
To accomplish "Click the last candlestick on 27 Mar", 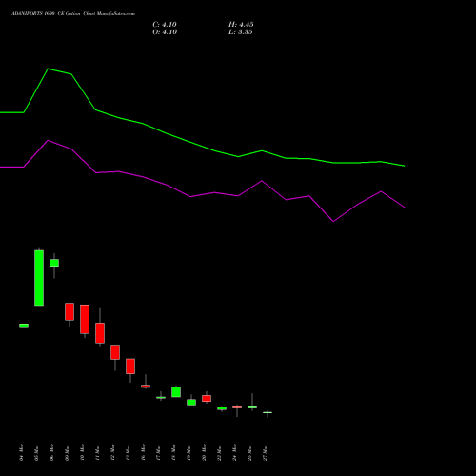I will [268, 413].
